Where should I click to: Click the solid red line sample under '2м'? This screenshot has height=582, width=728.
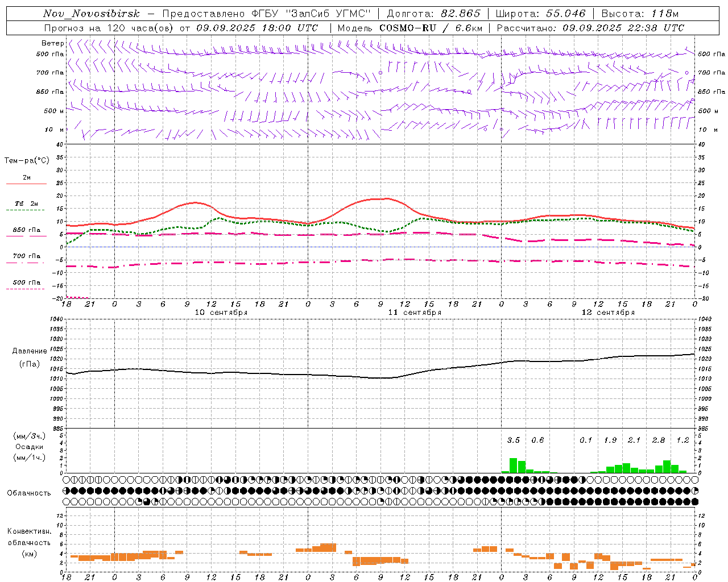26,184
